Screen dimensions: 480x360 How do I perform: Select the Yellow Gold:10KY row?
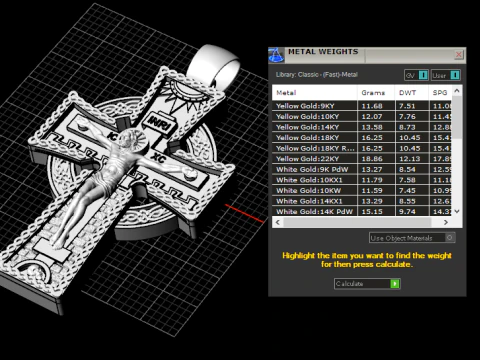click(x=362, y=116)
